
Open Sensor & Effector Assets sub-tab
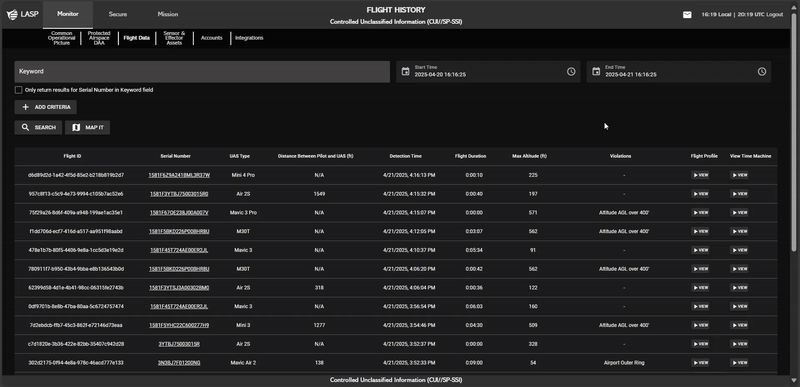click(x=174, y=38)
